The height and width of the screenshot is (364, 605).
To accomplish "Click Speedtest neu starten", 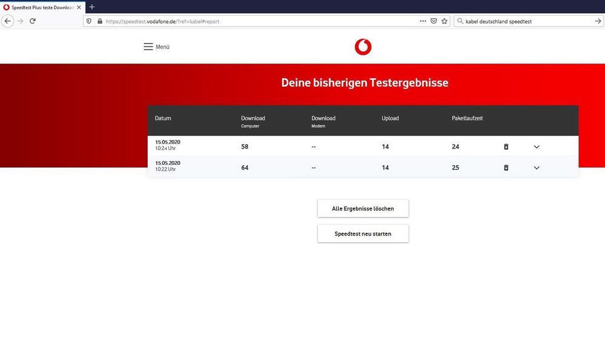I will click(363, 233).
